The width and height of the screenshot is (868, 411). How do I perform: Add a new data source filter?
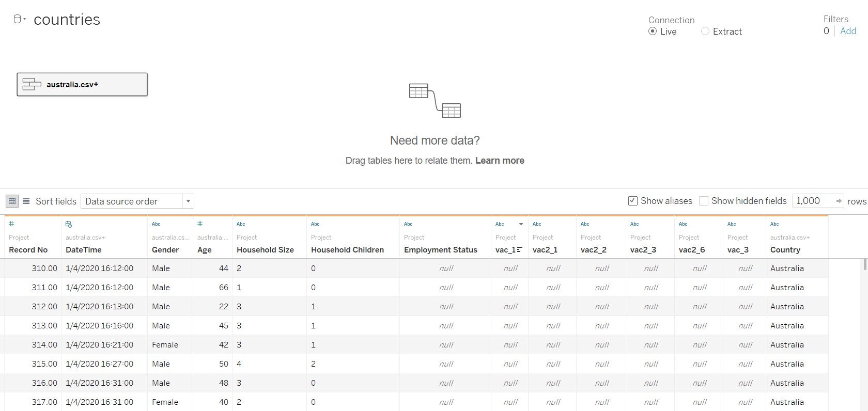coord(848,31)
